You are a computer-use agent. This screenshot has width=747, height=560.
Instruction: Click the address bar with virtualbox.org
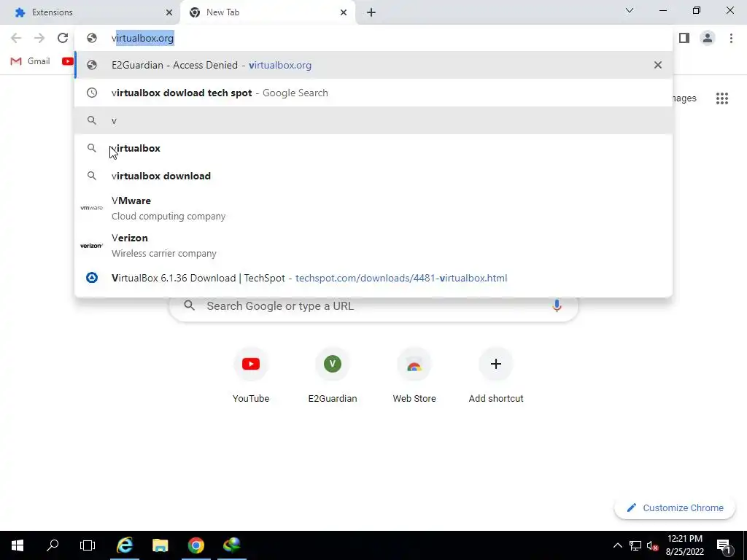click(x=373, y=38)
